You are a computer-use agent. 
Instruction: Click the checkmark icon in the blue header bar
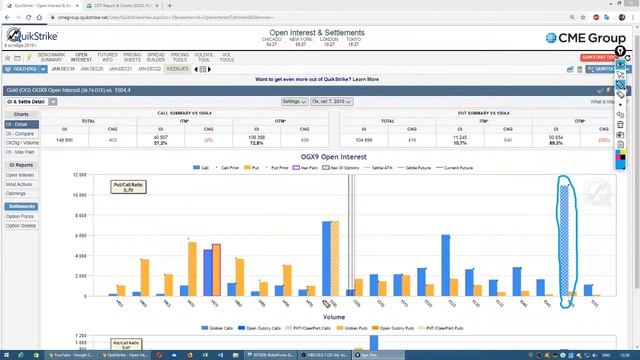[600, 91]
